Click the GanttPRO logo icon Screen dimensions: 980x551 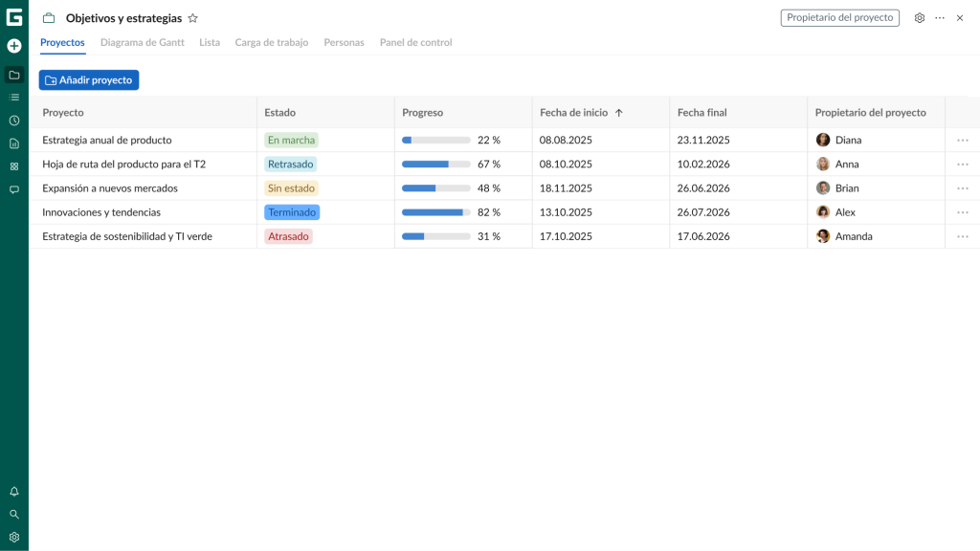pos(14,17)
